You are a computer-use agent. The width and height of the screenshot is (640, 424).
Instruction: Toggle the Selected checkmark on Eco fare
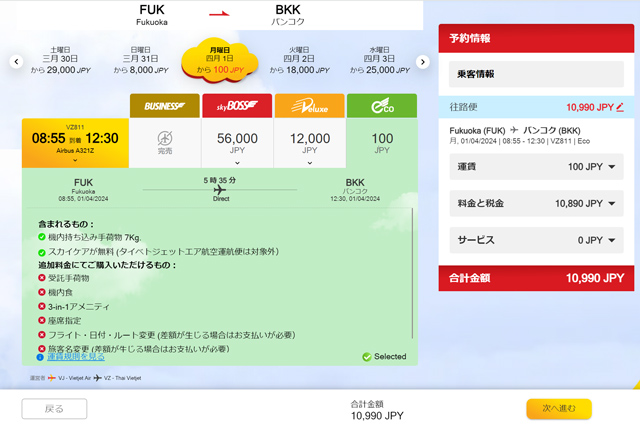368,356
